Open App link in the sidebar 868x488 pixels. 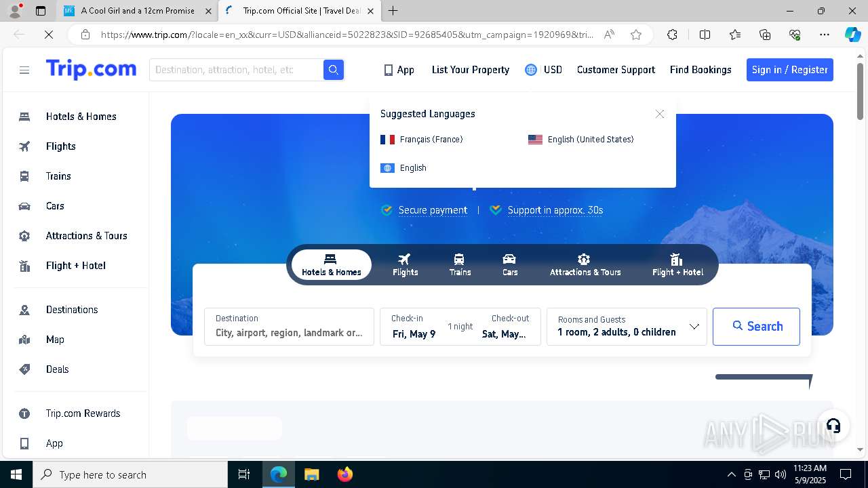[x=54, y=443]
